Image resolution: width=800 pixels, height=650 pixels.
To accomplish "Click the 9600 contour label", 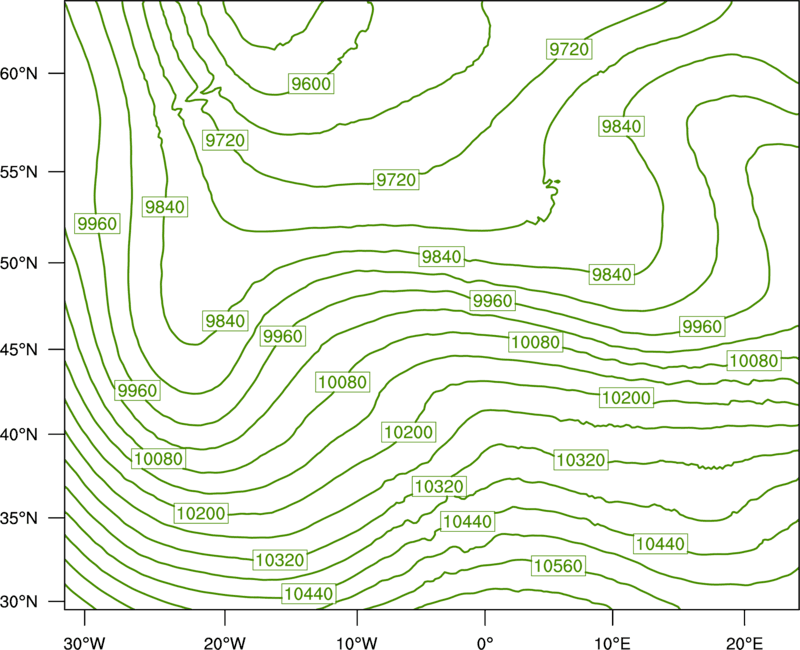I will (311, 83).
